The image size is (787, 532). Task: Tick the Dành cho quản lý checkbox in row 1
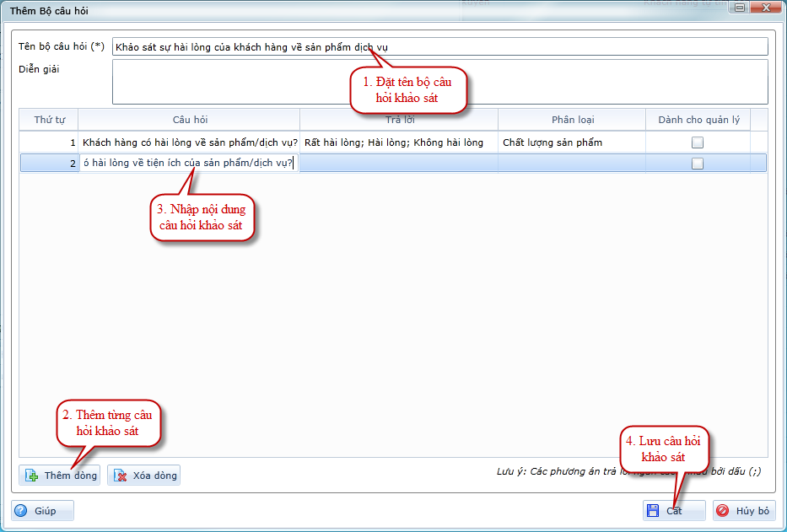697,142
